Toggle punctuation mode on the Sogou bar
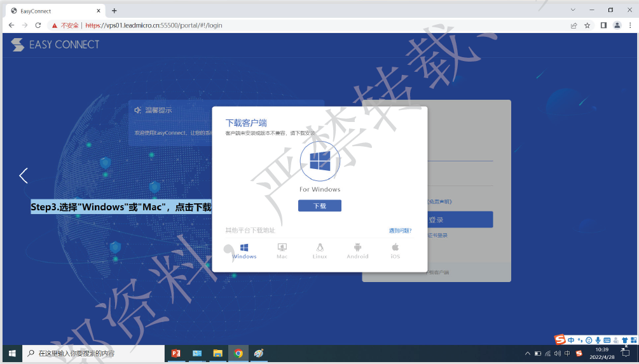The image size is (639, 364). click(580, 340)
